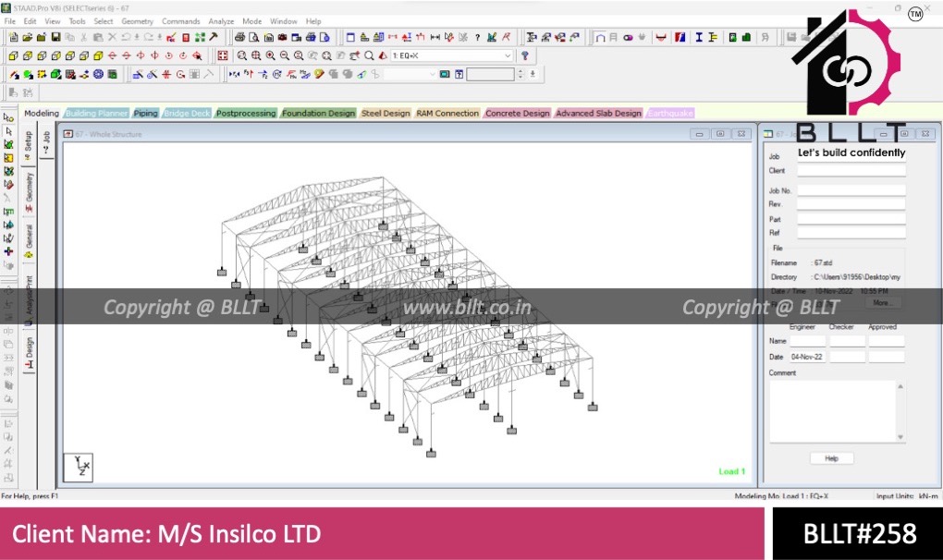
Task: Click the stepper arrows beside the empty field
Action: click(520, 75)
